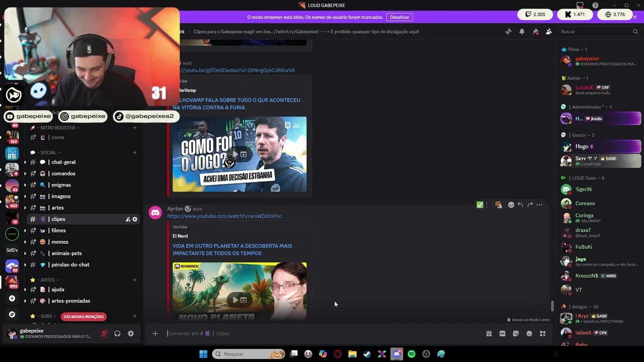
Task: Collapse the SOCIAL category
Action: point(50,152)
